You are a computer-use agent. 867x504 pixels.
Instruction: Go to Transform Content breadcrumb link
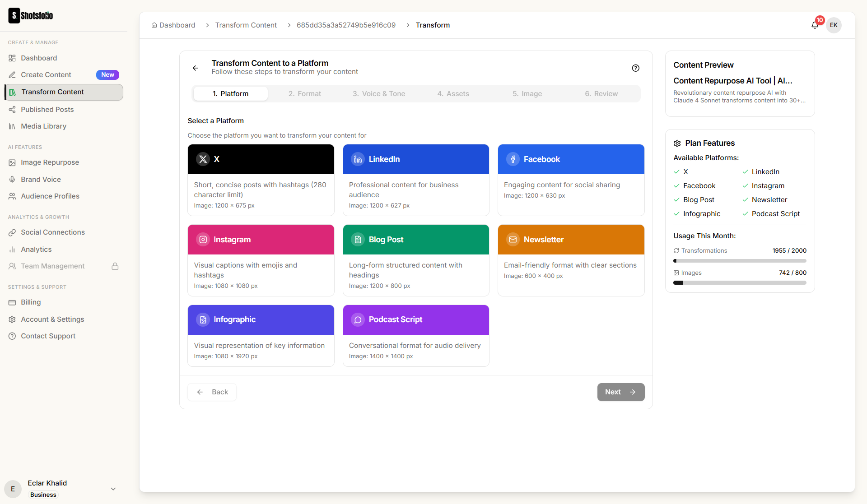tap(246, 25)
